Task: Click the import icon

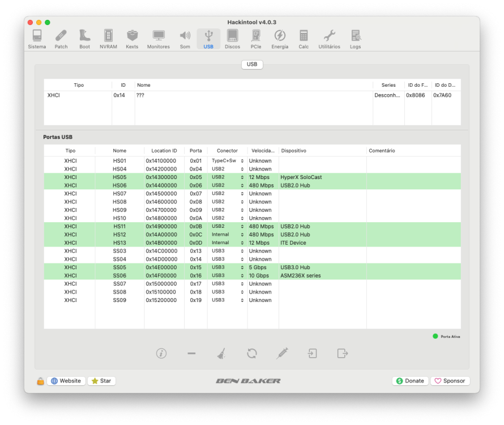Action: [x=313, y=353]
